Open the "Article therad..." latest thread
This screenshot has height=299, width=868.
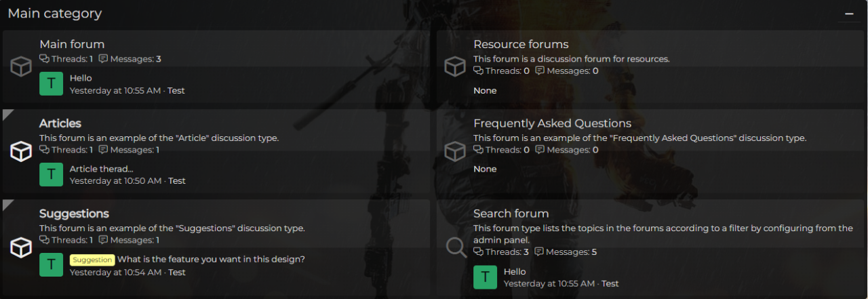(101, 169)
